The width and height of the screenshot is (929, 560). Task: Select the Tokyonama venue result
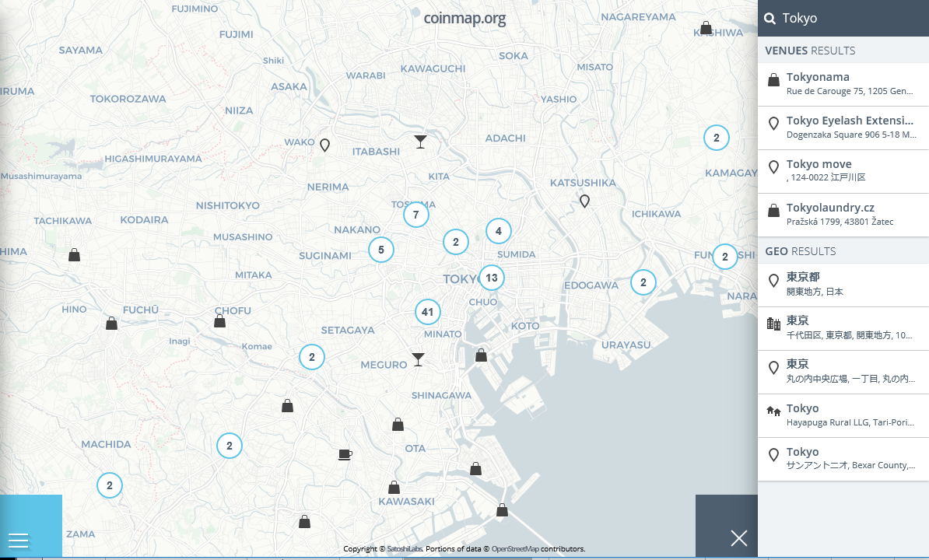click(843, 84)
